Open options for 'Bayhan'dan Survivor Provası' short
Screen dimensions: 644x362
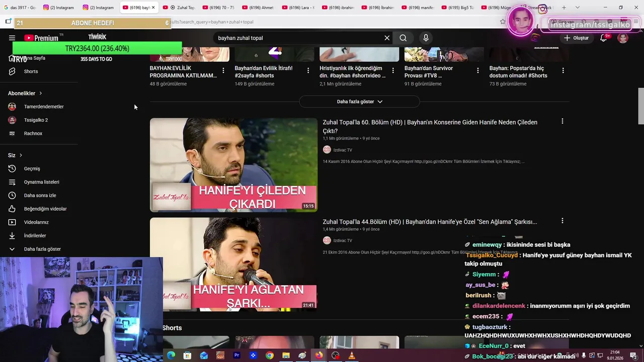tap(478, 70)
